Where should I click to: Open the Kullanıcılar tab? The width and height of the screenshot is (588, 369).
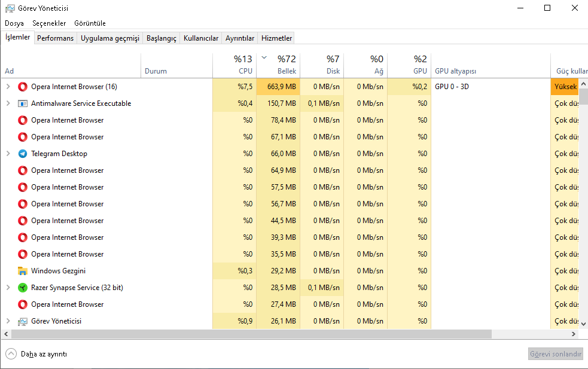pos(200,38)
